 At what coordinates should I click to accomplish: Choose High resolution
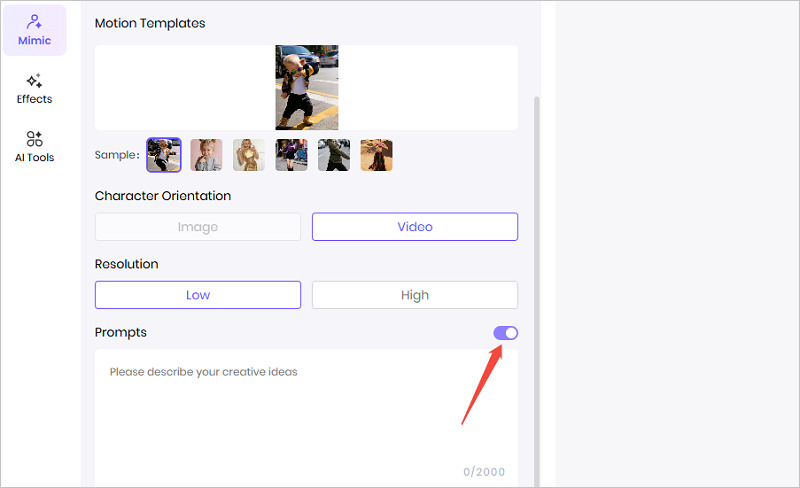pos(415,295)
